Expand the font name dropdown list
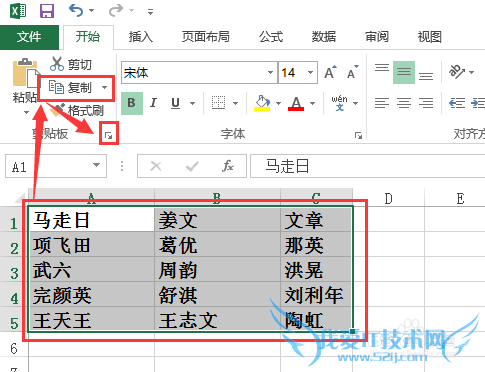 point(271,72)
